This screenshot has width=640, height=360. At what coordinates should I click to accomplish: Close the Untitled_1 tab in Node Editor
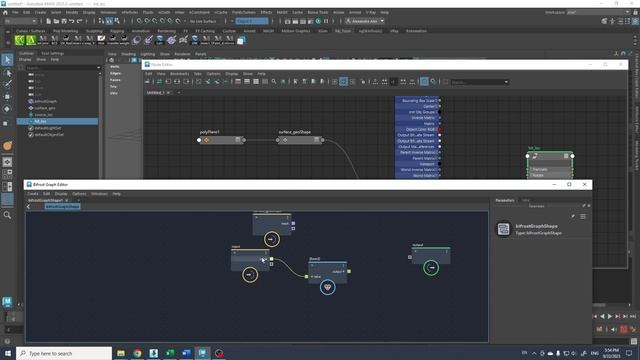[168, 93]
